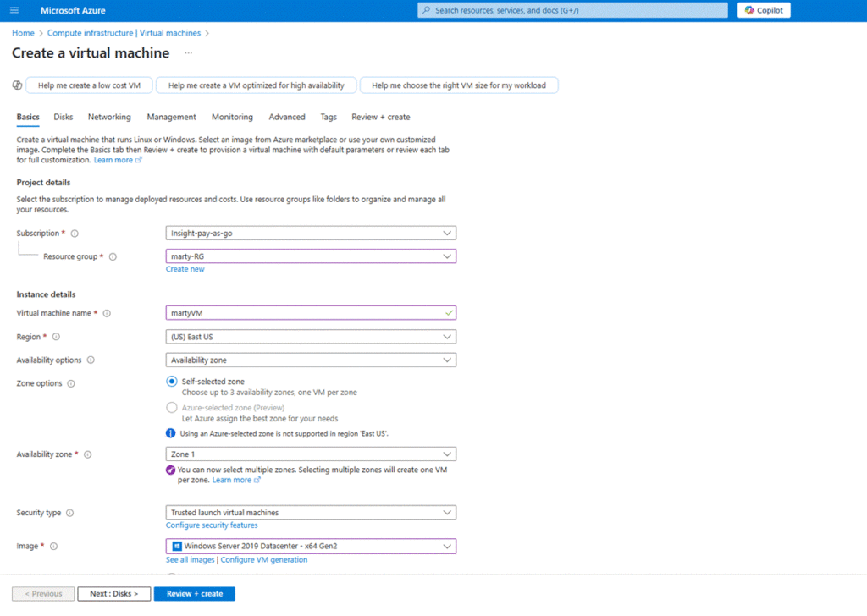Click the ellipsis next to page title
Viewport: 867px width, 616px height.
pos(188,53)
